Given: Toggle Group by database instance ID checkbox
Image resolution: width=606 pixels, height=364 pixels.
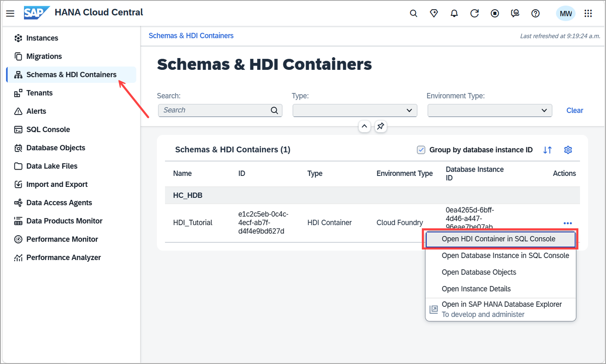Looking at the screenshot, I should [x=421, y=150].
